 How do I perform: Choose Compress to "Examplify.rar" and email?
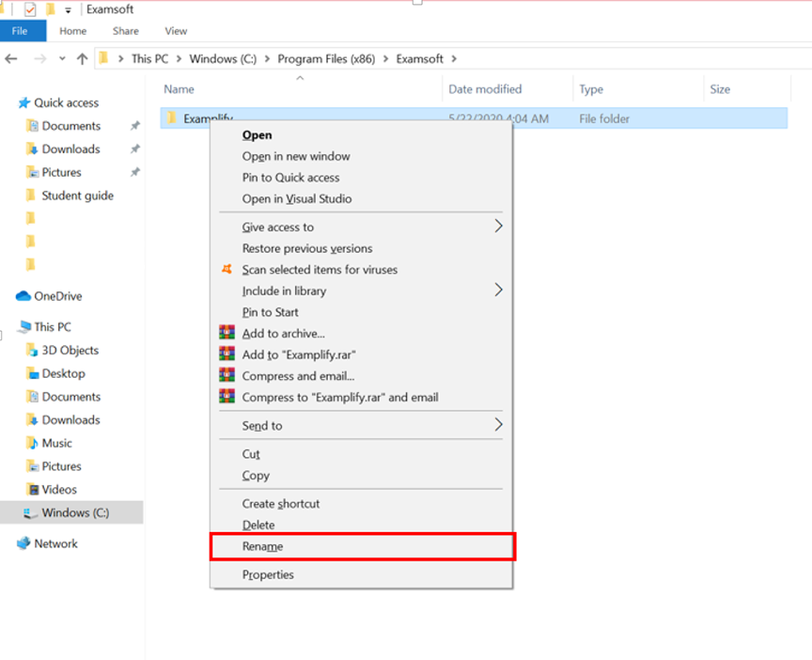click(361, 398)
